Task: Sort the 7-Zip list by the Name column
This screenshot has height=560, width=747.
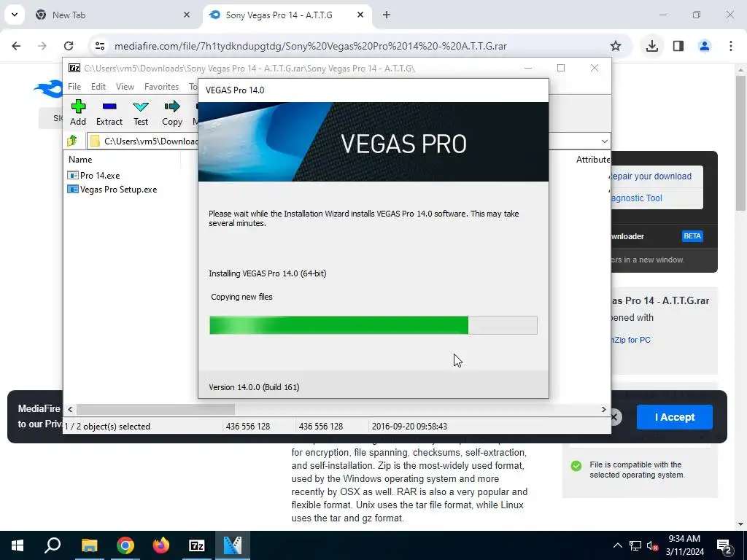Action: (x=80, y=160)
